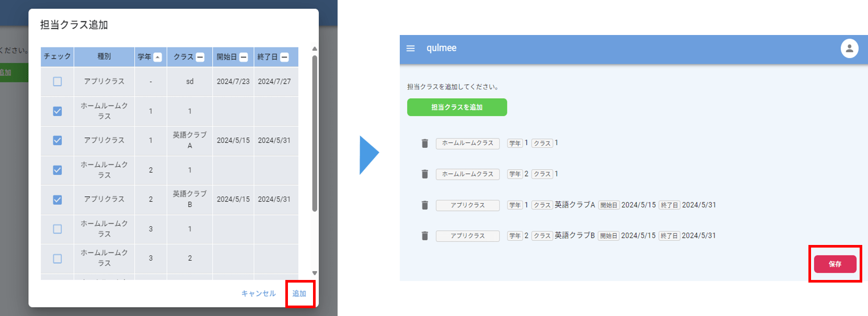Click the qulmee app title
The height and width of the screenshot is (316, 868).
click(x=442, y=48)
